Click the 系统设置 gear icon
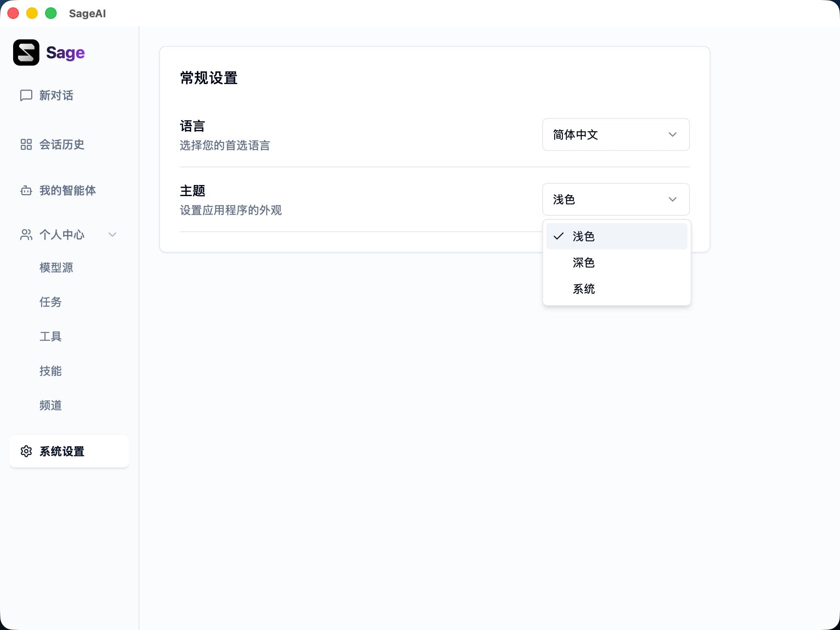840x630 pixels. tap(26, 452)
